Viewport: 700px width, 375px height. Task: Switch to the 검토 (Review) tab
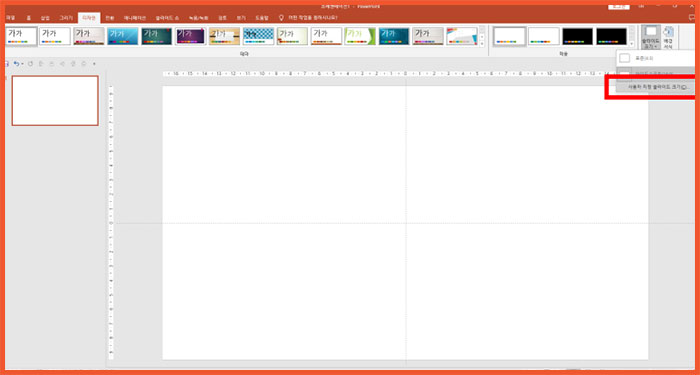(222, 18)
